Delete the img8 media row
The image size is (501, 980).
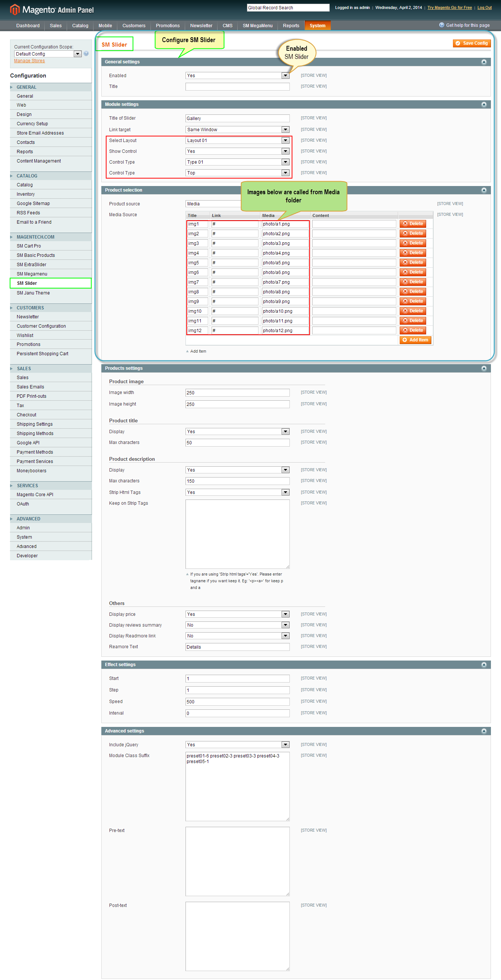[412, 292]
